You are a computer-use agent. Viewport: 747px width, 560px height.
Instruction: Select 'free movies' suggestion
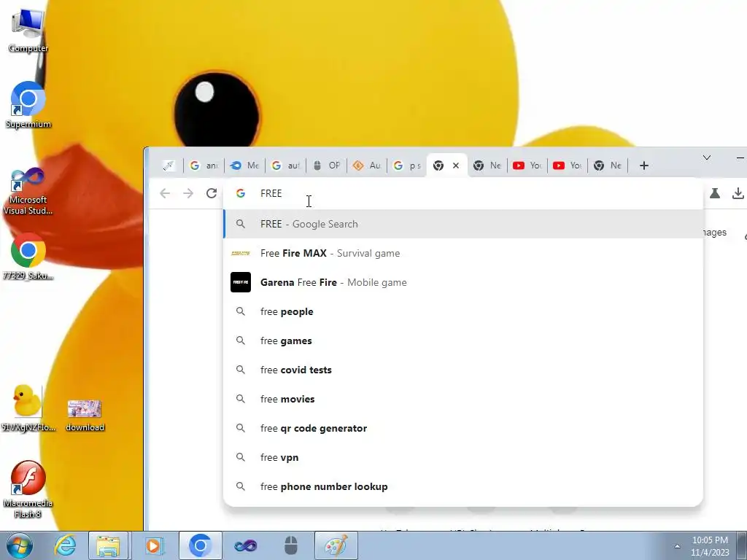click(463, 399)
